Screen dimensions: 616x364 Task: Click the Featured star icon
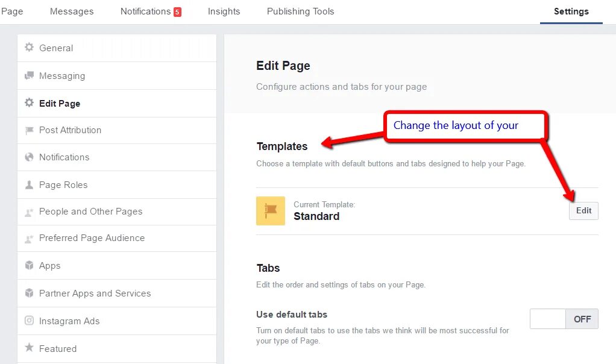coord(29,348)
